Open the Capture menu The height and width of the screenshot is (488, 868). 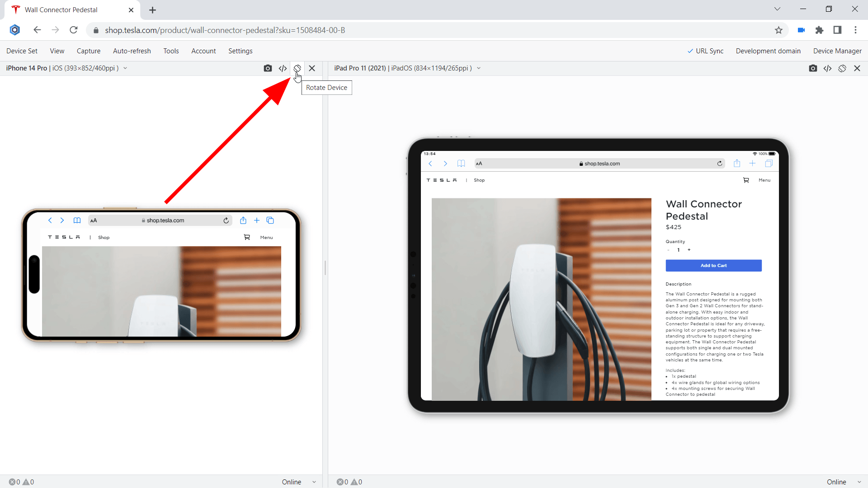pos(89,51)
